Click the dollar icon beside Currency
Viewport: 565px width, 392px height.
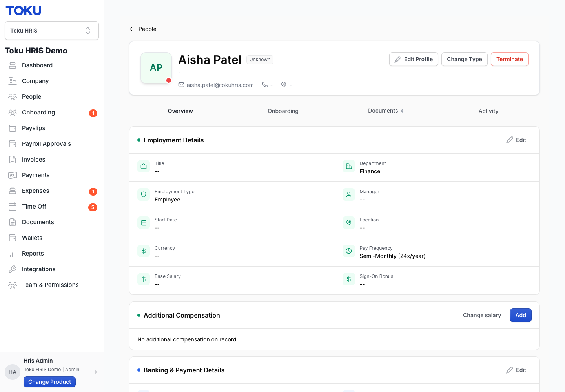144,251
